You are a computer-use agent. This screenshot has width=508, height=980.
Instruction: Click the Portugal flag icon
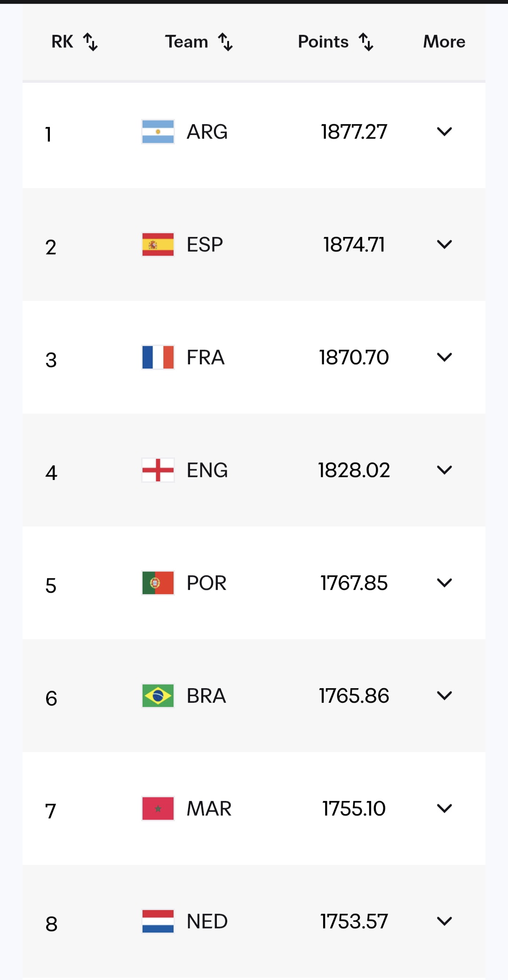pos(158,583)
